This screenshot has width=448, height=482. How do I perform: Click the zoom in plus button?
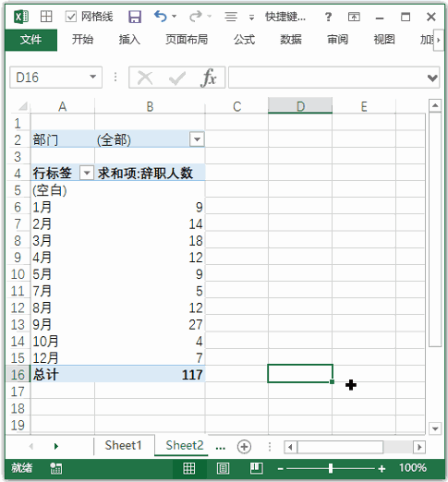(x=381, y=469)
